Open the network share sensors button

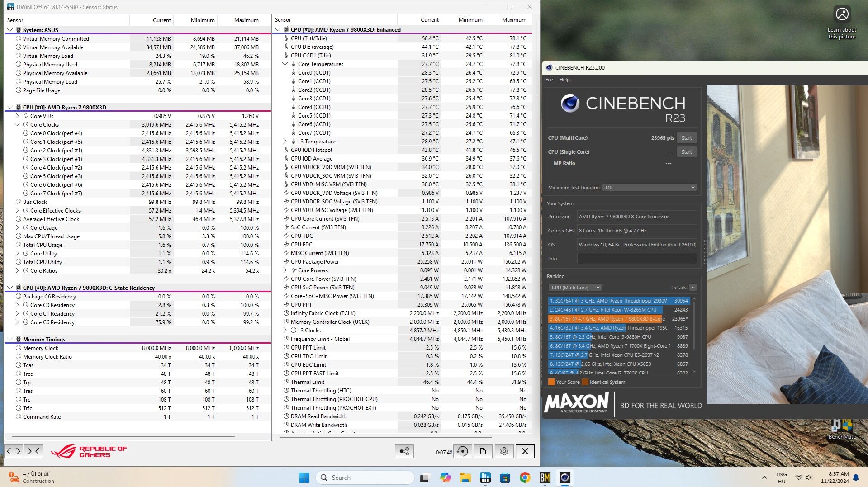[x=404, y=451]
